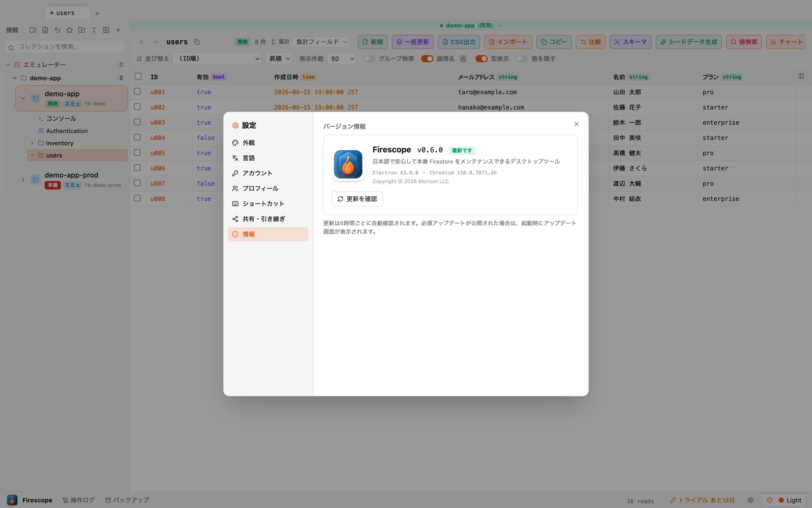Click the column layout icon at table right
The image size is (812, 508).
tap(801, 76)
